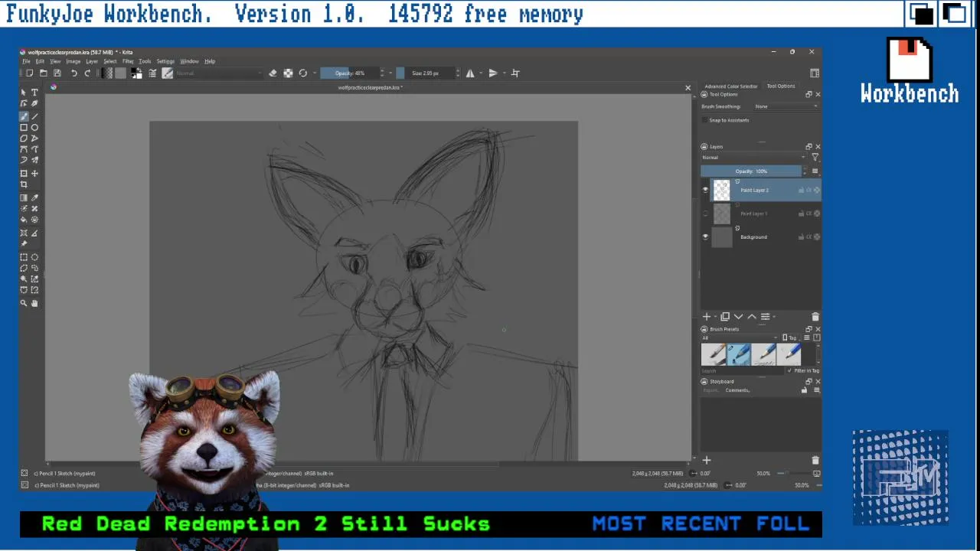Open the Brush Smoothing dropdown
The image size is (980, 551).
coord(786,106)
